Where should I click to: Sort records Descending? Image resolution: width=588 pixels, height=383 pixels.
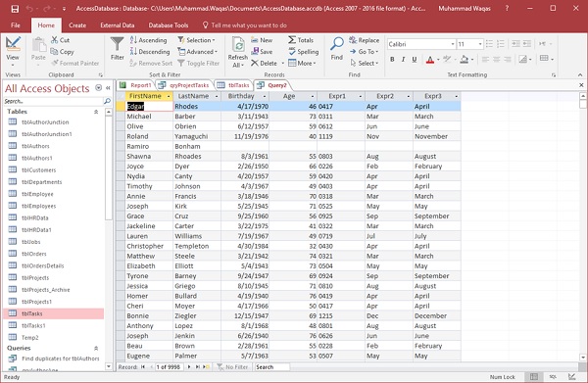point(150,52)
